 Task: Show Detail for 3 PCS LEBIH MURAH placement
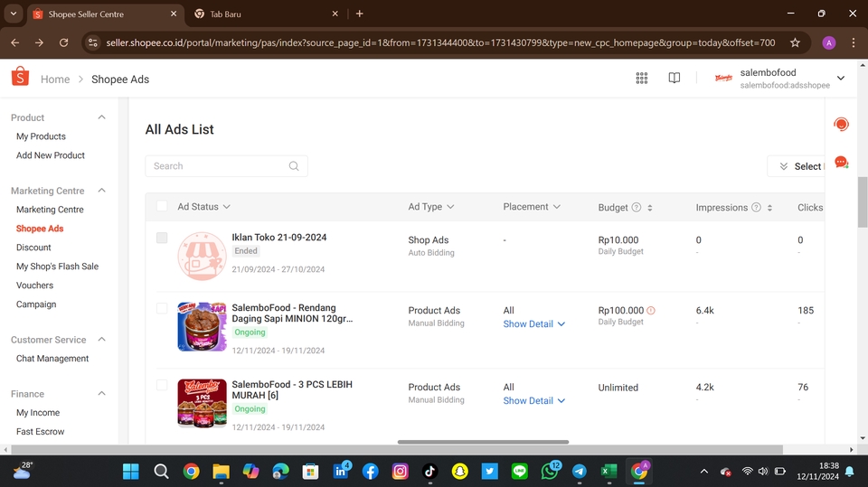click(534, 400)
